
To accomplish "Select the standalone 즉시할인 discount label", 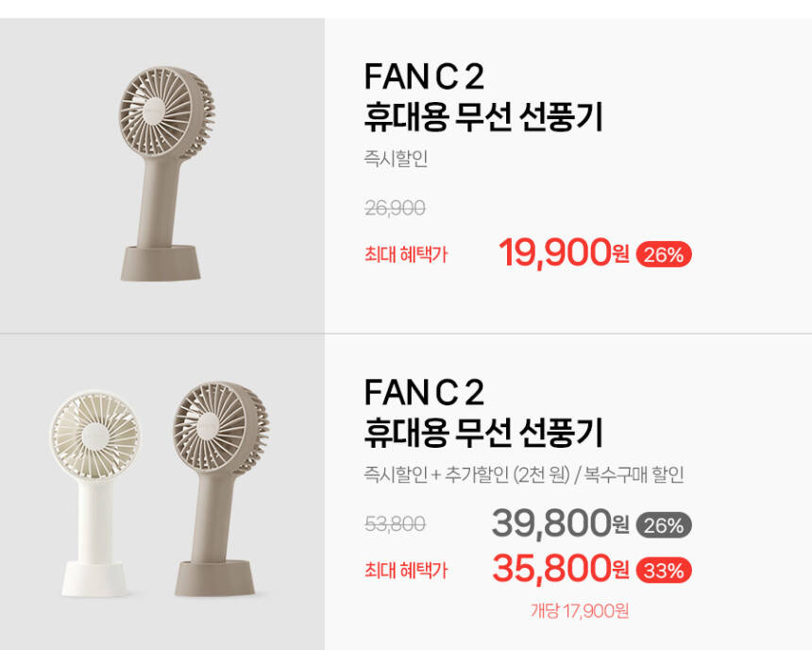I will pyautogui.click(x=396, y=159).
